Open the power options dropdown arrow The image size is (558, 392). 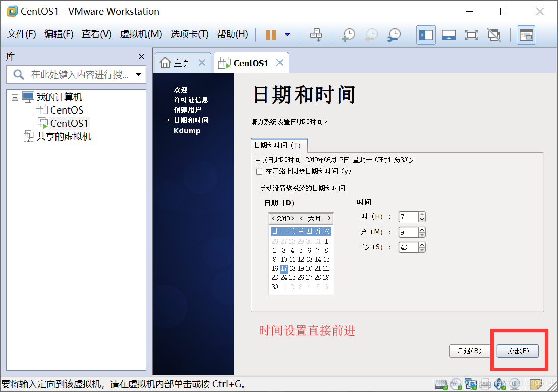click(x=287, y=35)
